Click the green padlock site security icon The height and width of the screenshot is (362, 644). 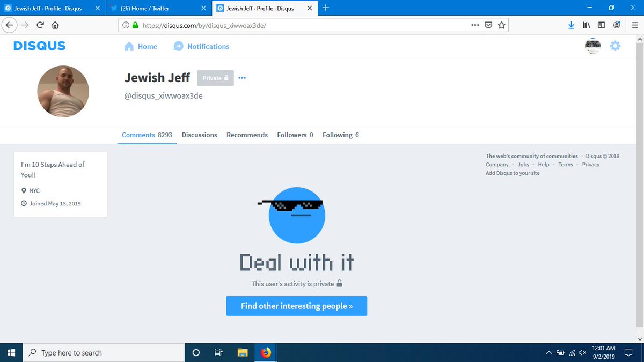135,25
